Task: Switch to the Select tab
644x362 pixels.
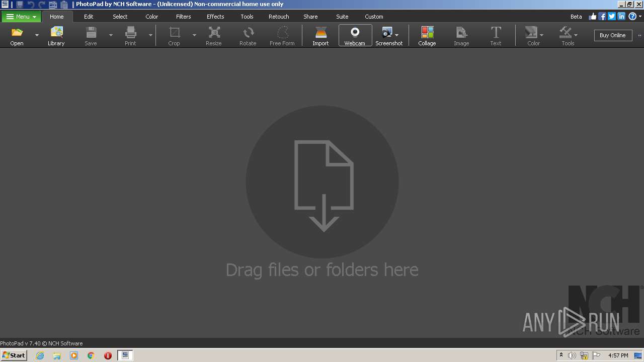Action: [120, 17]
